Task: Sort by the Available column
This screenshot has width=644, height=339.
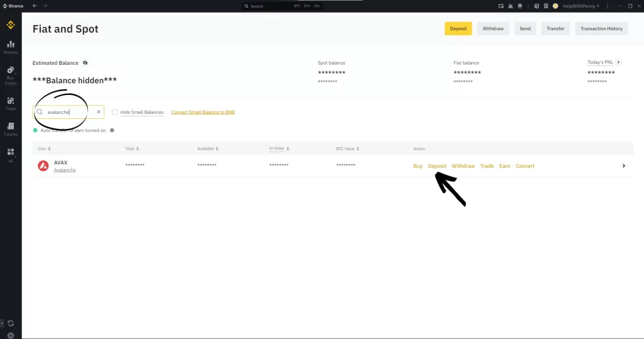Action: 208,149
